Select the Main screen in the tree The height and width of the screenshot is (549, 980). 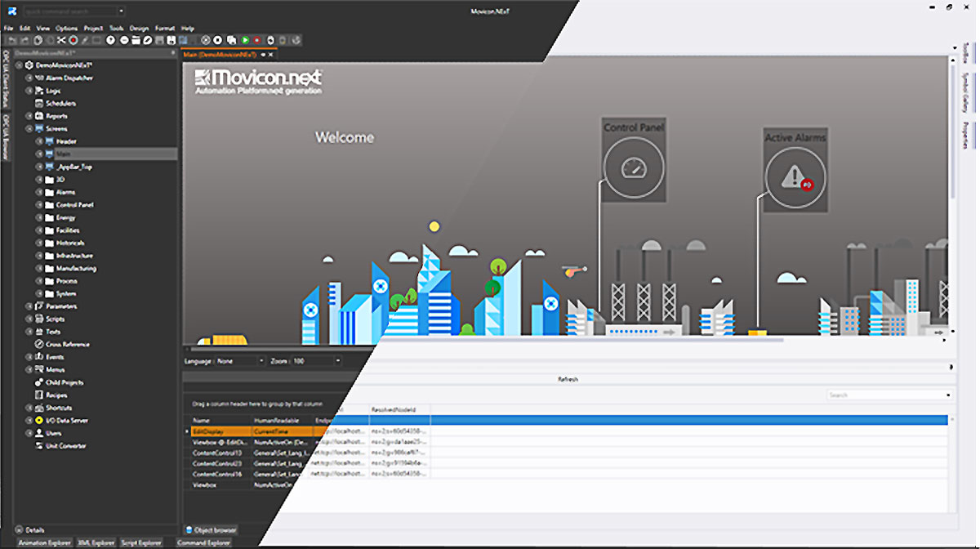(x=64, y=154)
